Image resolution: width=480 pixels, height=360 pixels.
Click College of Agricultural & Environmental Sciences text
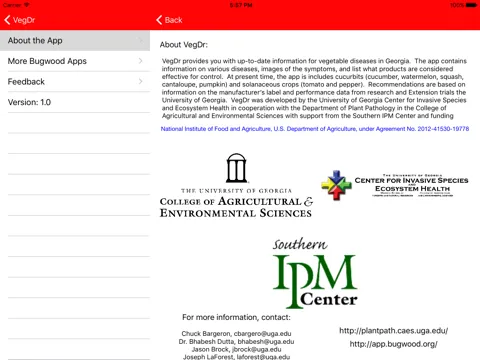click(236, 207)
